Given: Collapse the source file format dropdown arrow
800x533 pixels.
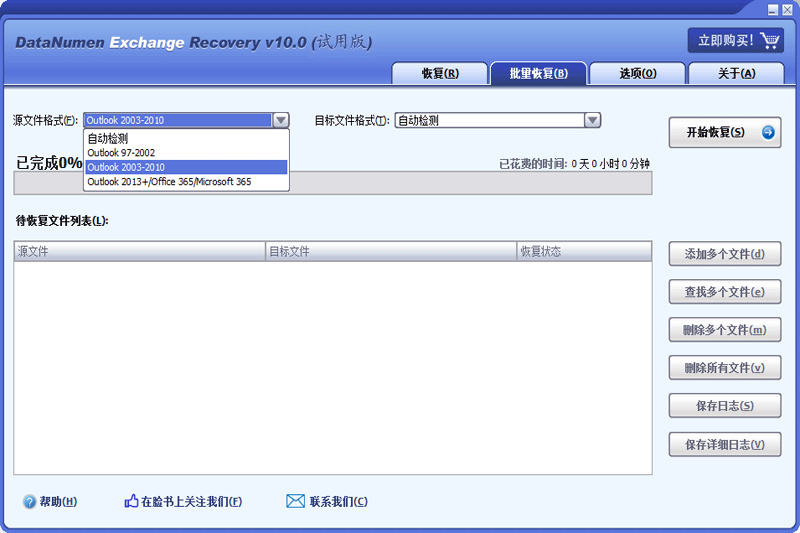Looking at the screenshot, I should click(x=281, y=120).
